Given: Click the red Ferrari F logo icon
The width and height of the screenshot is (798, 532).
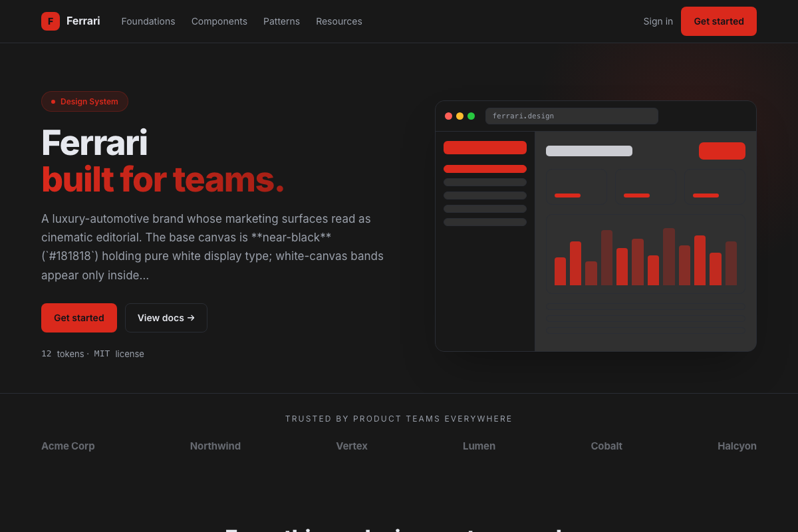Looking at the screenshot, I should click(x=51, y=21).
